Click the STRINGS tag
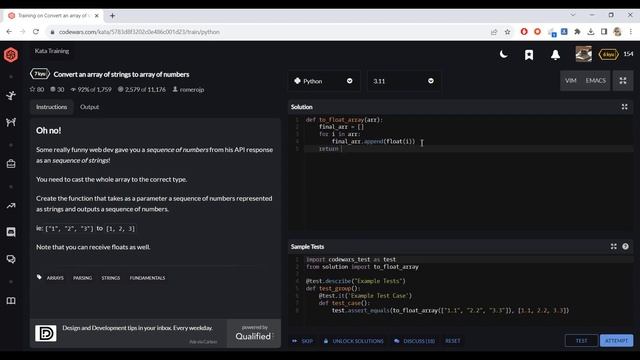Viewport: 640px width, 360px height. pyautogui.click(x=111, y=278)
